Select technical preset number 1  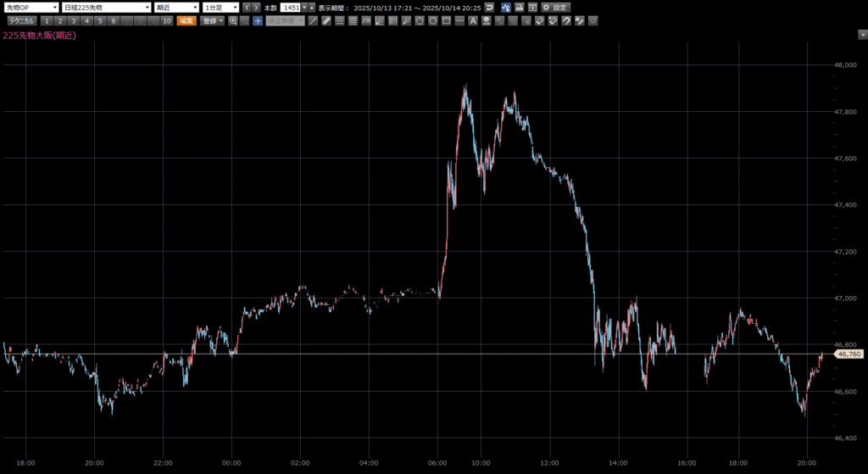tap(47, 20)
